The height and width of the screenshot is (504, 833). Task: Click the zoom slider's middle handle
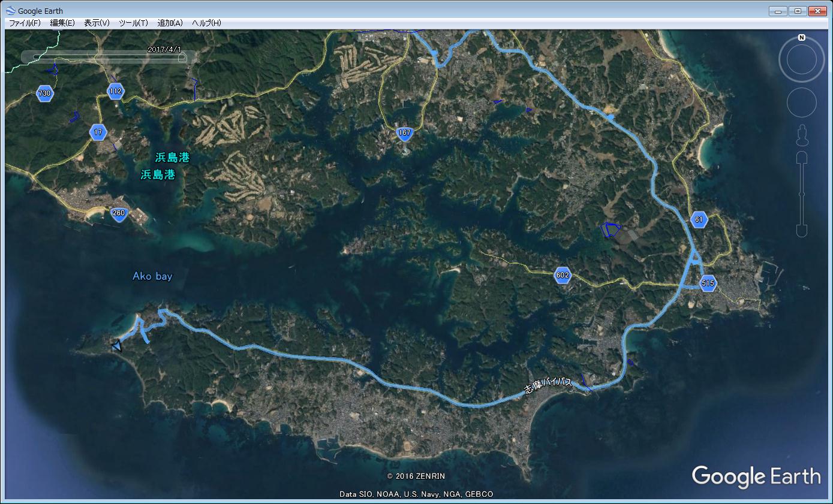[801, 194]
